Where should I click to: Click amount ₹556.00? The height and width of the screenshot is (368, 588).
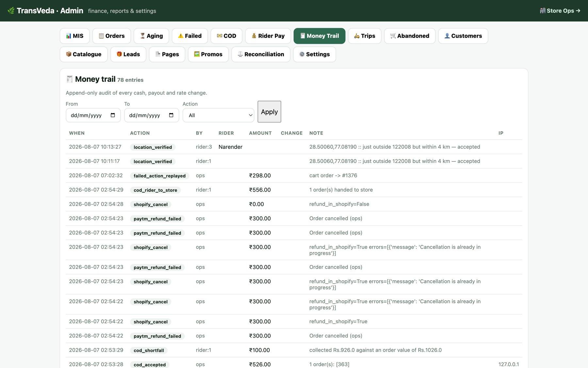pos(260,190)
